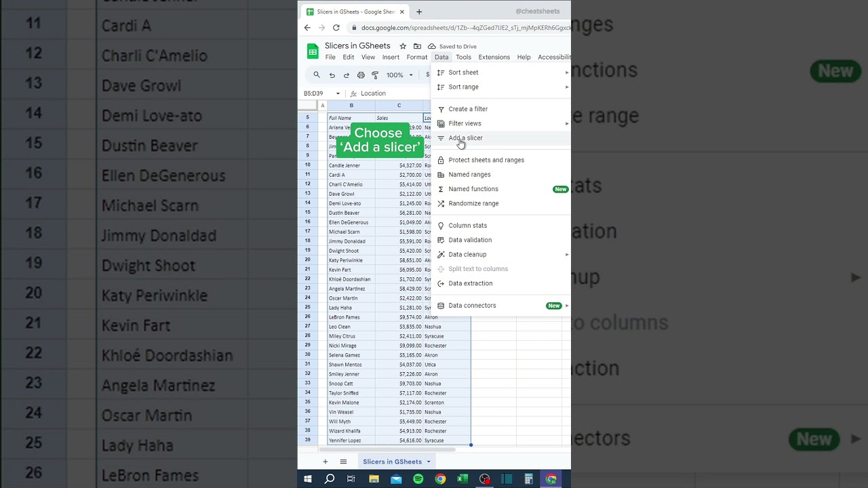The width and height of the screenshot is (868, 488).
Task: Open the Help menu
Action: click(x=524, y=58)
